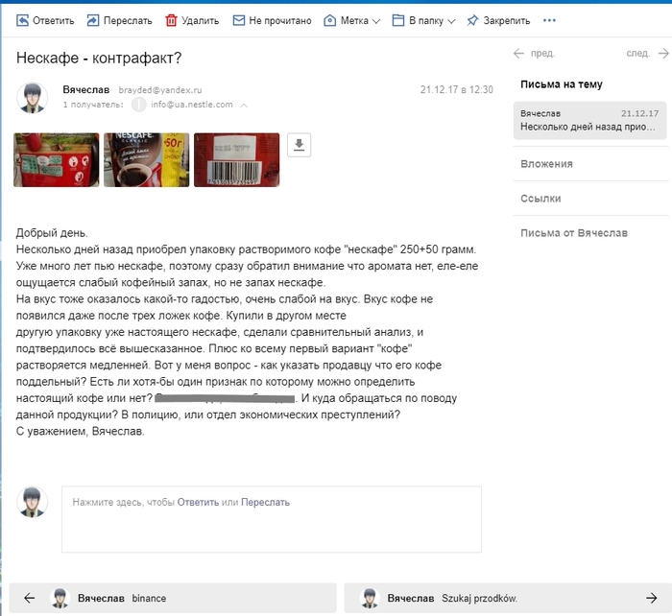Open the Метка label dropdown

pos(351,20)
